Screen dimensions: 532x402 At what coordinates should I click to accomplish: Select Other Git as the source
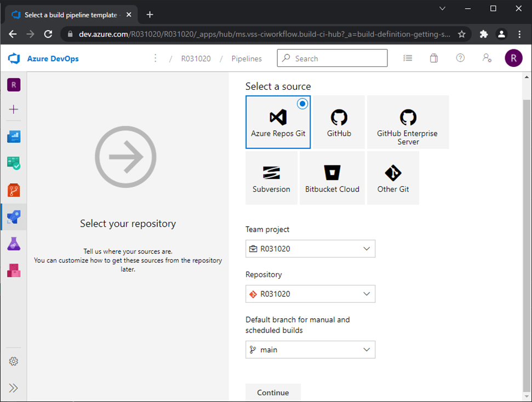tap(393, 178)
